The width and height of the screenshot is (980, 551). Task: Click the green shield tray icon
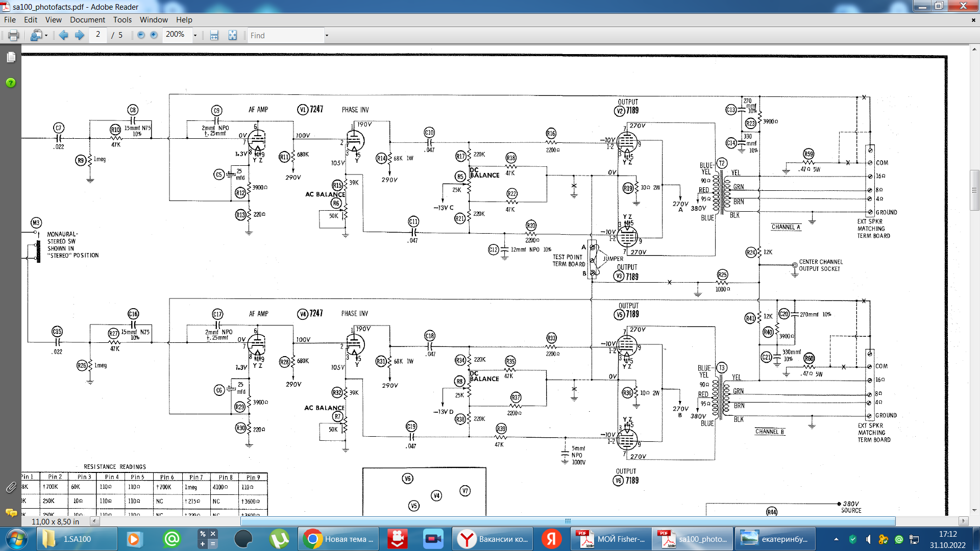coord(852,539)
